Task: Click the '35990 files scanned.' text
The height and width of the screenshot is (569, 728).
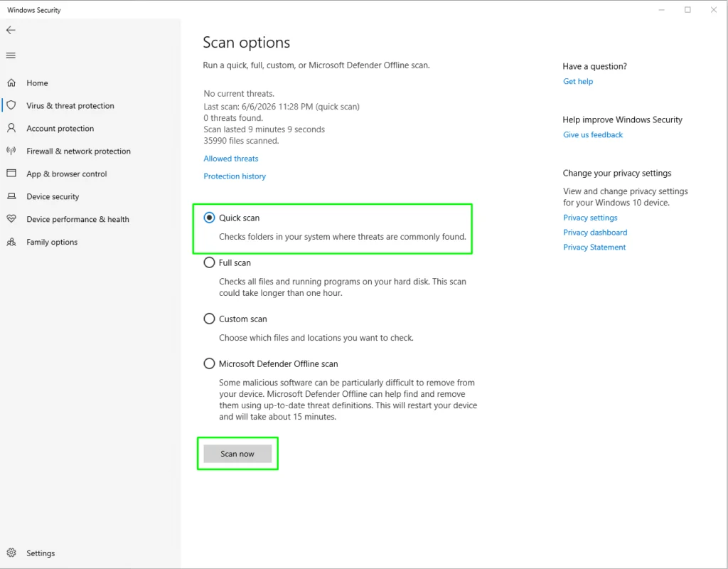Action: [x=241, y=140]
